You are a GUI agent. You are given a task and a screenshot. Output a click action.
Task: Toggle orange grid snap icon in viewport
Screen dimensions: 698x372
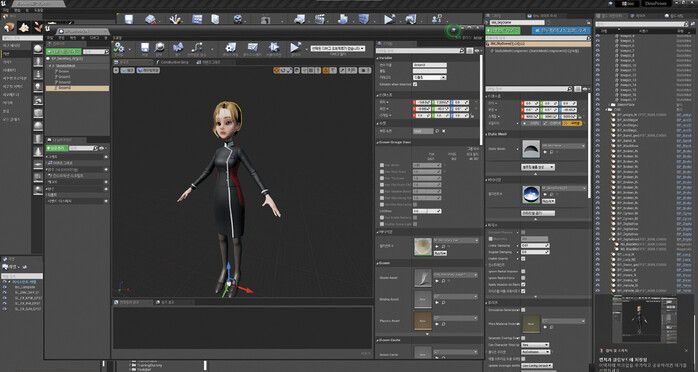point(325,70)
